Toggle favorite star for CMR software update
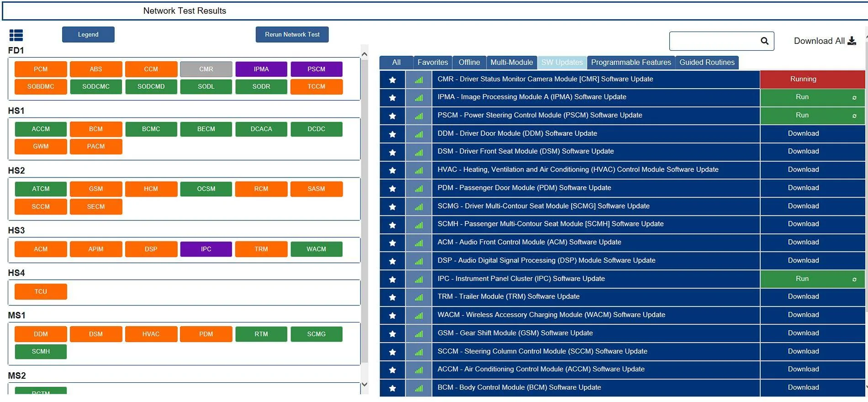 click(x=392, y=80)
